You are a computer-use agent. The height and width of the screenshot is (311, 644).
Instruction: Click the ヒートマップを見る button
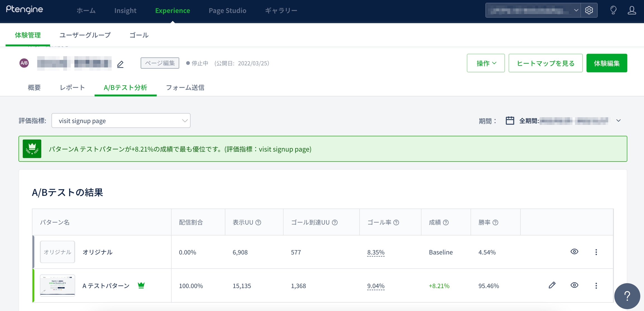(545, 63)
